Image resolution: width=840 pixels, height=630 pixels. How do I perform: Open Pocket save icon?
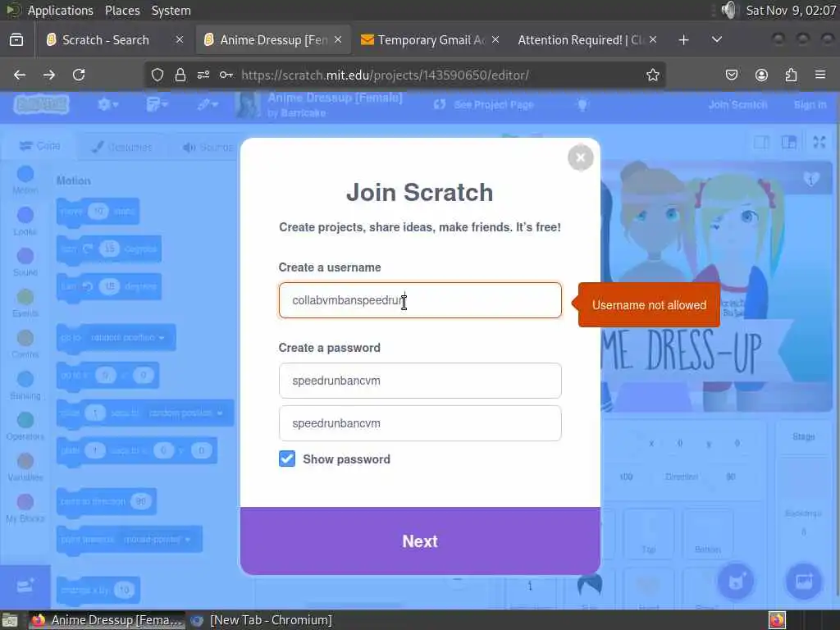click(x=731, y=75)
